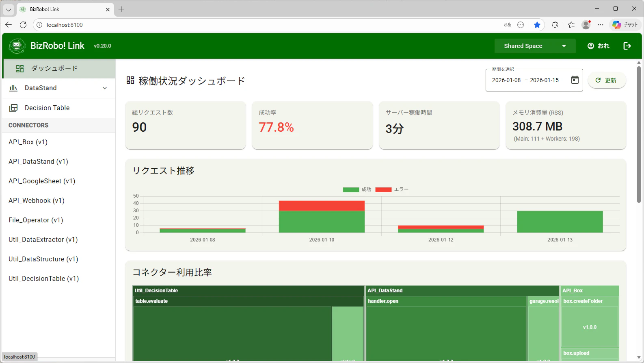
Task: Open Util_DecisionTable (v1) connector
Action: 59,278
